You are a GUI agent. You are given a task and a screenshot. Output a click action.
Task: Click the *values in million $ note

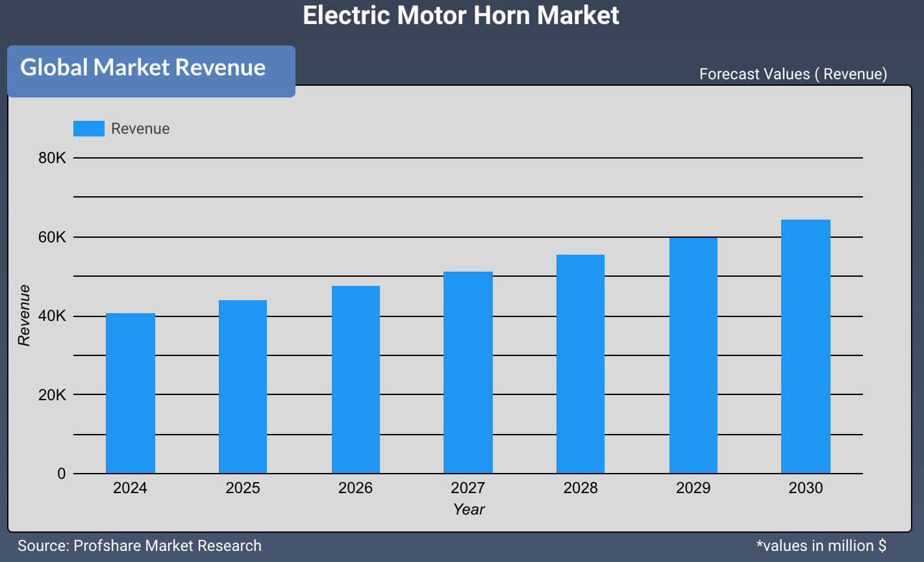(x=821, y=546)
